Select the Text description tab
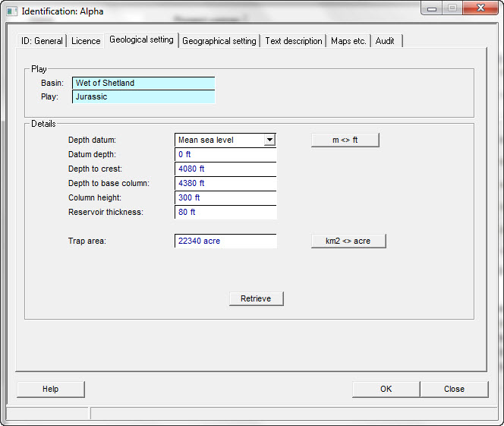The image size is (504, 426). pos(293,41)
